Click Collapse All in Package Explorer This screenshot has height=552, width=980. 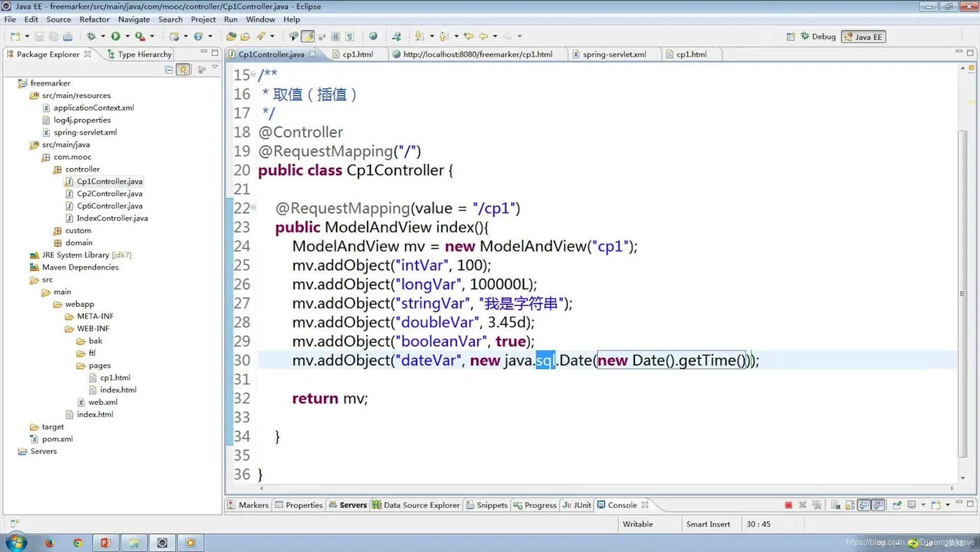click(169, 69)
